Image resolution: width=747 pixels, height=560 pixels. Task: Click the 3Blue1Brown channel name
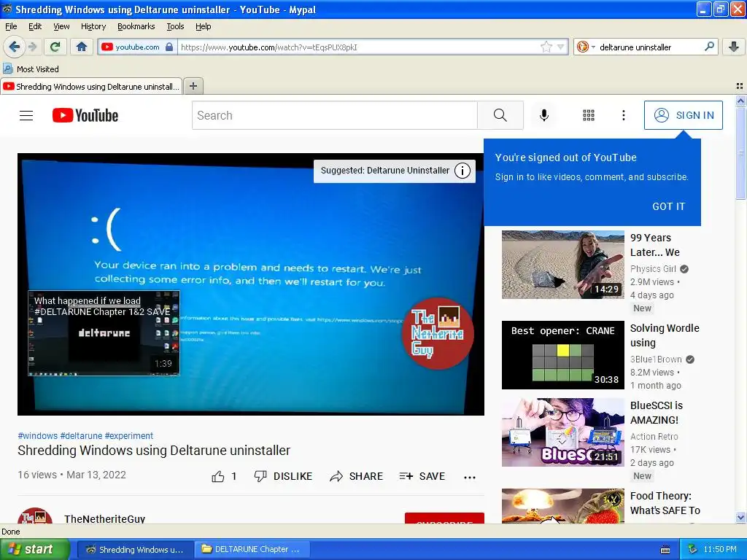pyautogui.click(x=656, y=359)
